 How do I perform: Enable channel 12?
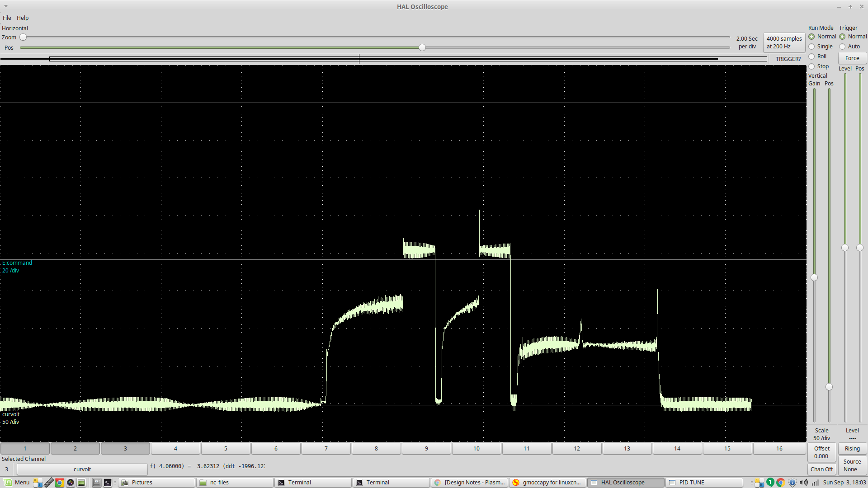(577, 448)
